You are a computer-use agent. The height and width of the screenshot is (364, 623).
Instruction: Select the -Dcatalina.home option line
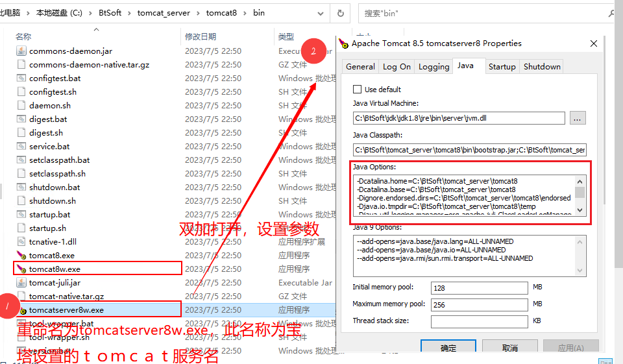(437, 181)
